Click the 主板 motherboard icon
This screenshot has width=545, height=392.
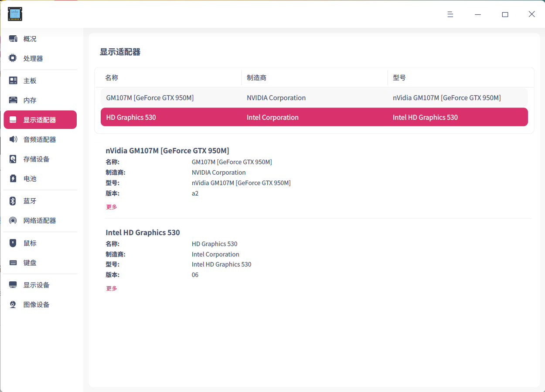tap(13, 81)
